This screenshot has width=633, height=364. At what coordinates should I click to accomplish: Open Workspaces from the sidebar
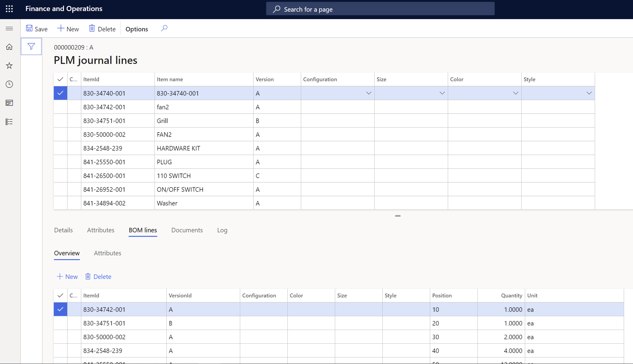(9, 103)
